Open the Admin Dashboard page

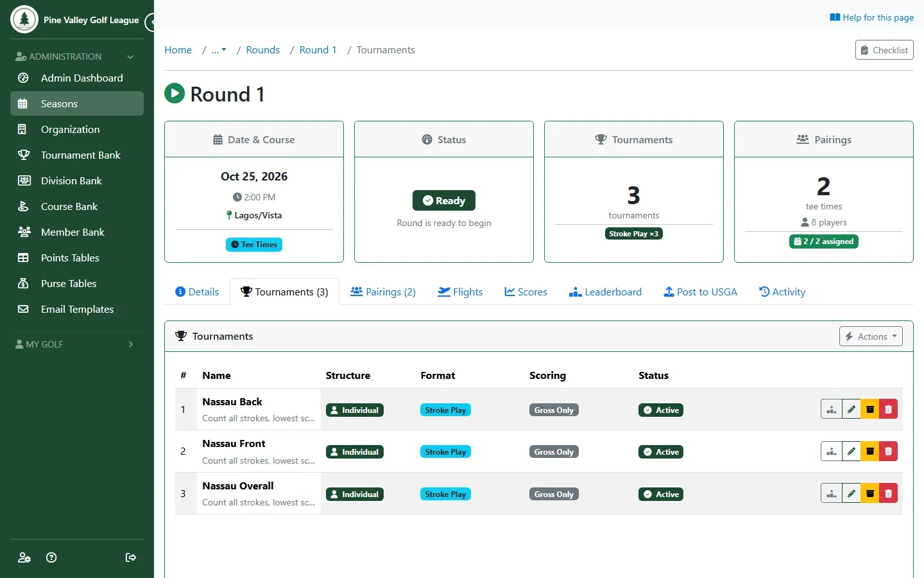click(x=77, y=78)
